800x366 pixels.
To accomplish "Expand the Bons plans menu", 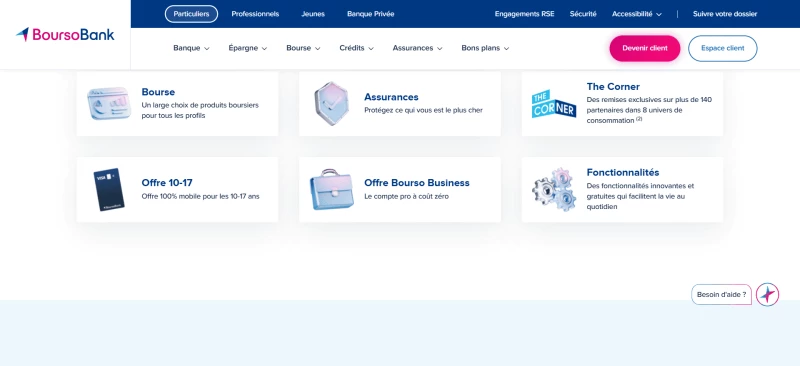I will click(x=485, y=48).
